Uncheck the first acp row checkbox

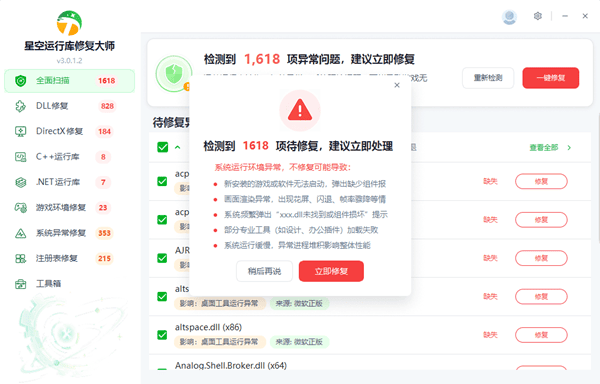tap(162, 181)
